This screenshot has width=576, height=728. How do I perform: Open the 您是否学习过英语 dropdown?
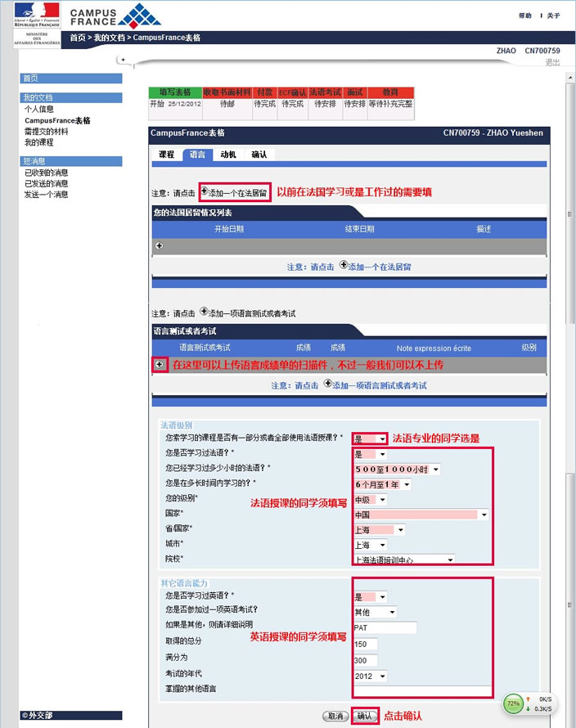point(370,597)
